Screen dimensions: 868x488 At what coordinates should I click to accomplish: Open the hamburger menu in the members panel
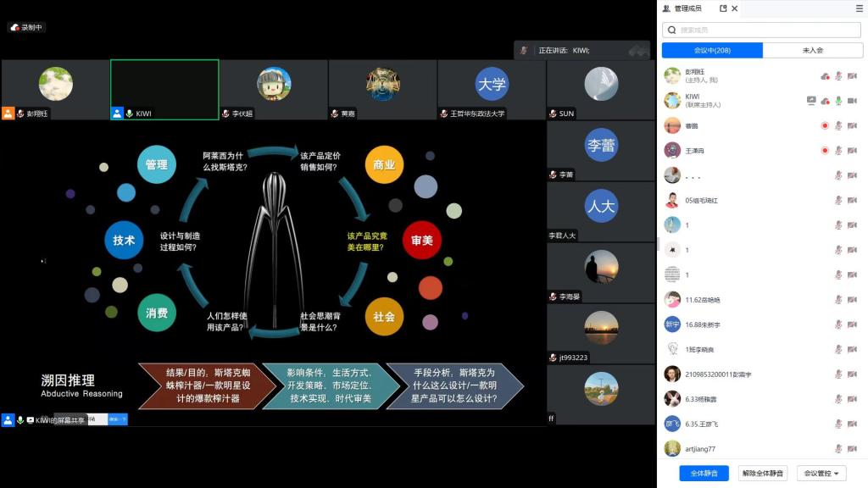point(860,8)
